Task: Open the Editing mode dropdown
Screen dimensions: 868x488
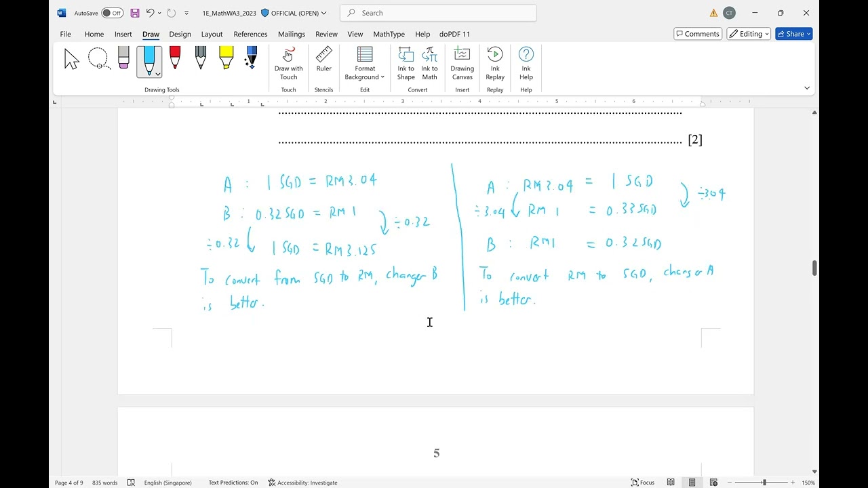Action: point(749,34)
